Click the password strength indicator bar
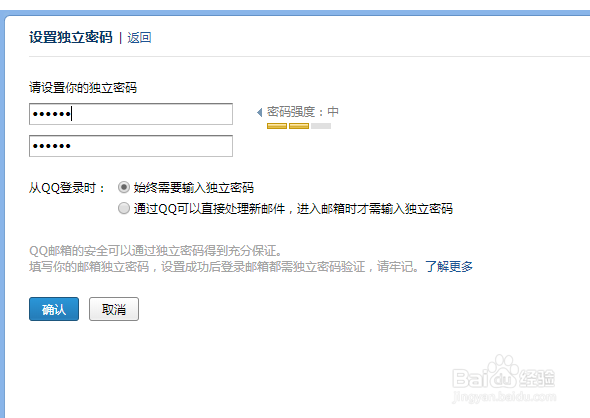 point(299,126)
